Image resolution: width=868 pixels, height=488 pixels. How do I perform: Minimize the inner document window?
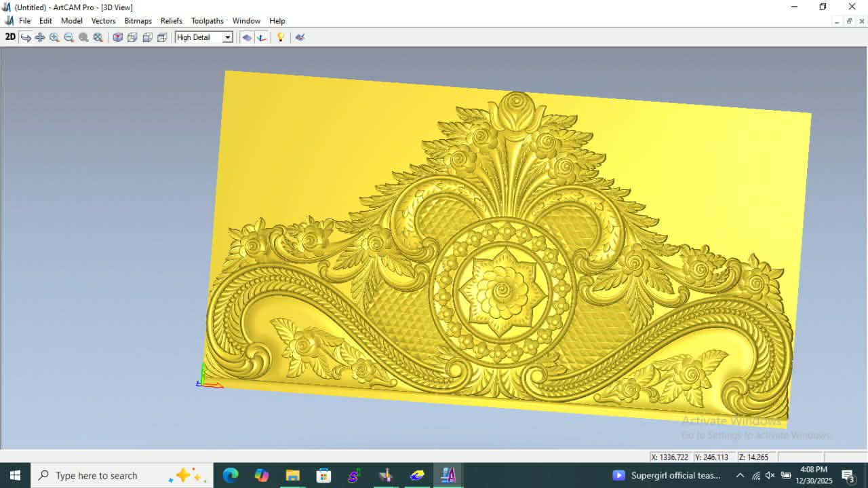(x=837, y=21)
